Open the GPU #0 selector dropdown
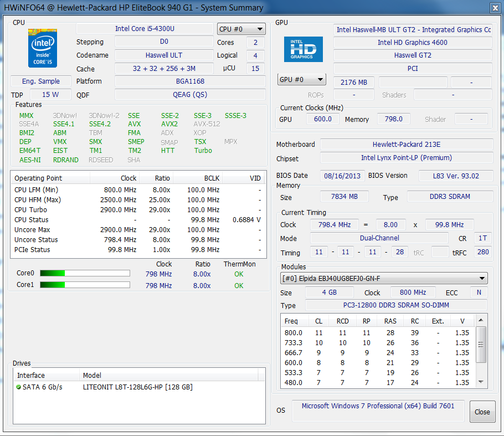Viewport: 504px width, 436px height. coord(301,79)
